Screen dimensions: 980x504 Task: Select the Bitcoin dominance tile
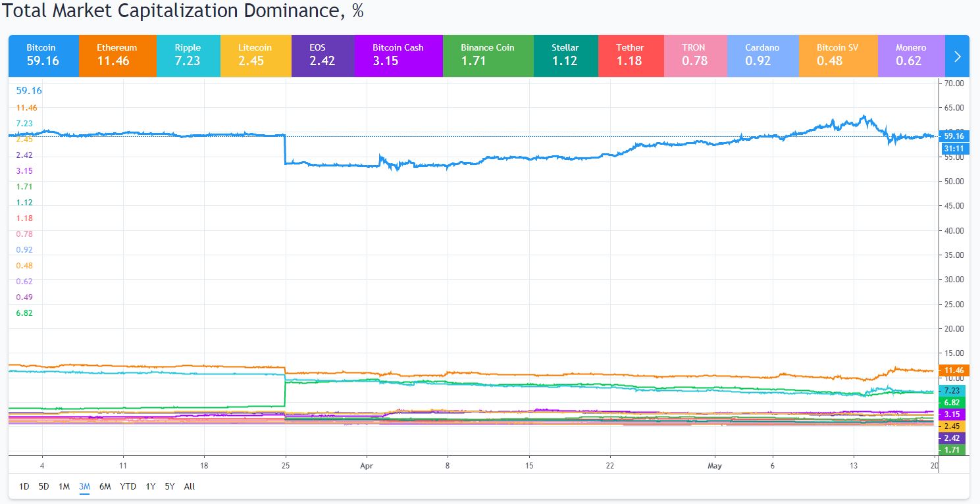(x=43, y=55)
